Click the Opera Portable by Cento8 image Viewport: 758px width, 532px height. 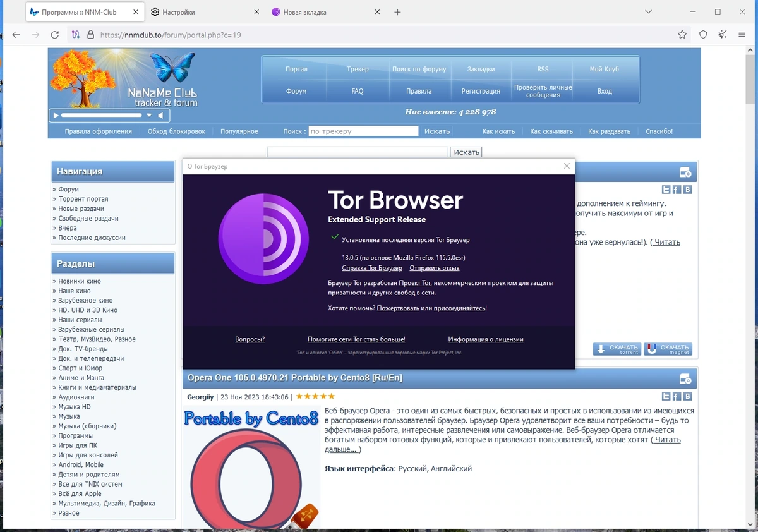coord(251,468)
